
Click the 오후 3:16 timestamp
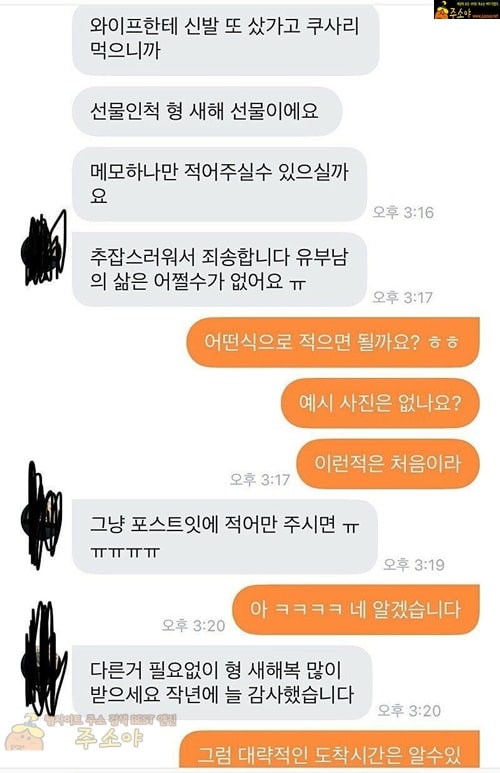pos(403,212)
